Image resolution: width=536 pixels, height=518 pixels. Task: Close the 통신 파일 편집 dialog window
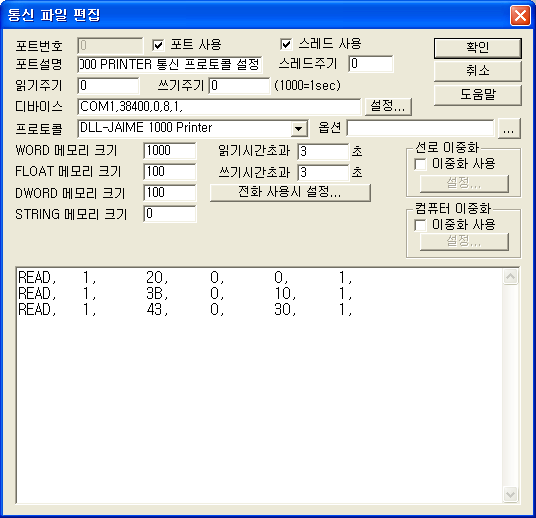(520, 15)
